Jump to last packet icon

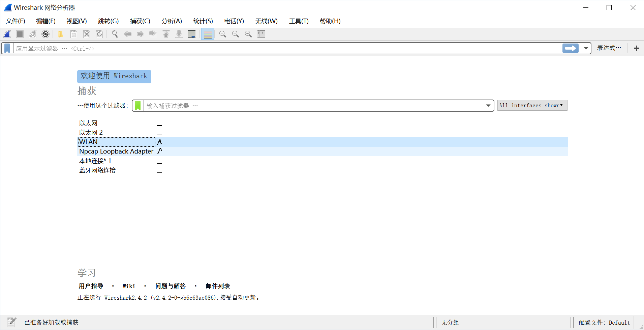tap(179, 34)
